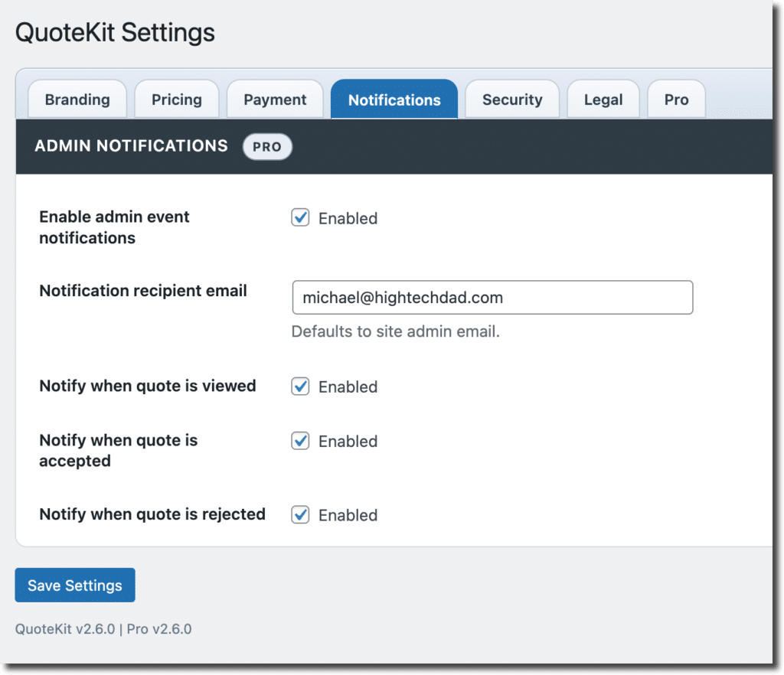Toggle the quote accepted notification checkbox
The height and width of the screenshot is (675, 784).
(300, 441)
